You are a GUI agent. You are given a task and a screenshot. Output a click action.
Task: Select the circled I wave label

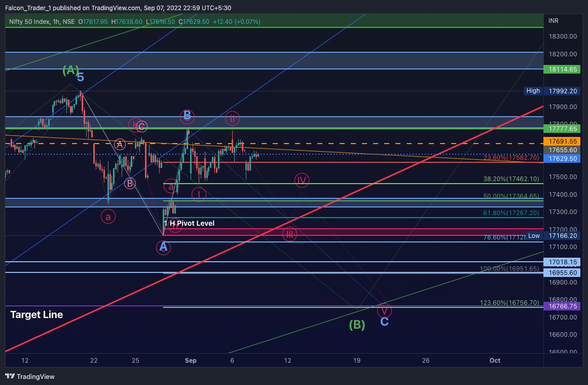tap(199, 194)
